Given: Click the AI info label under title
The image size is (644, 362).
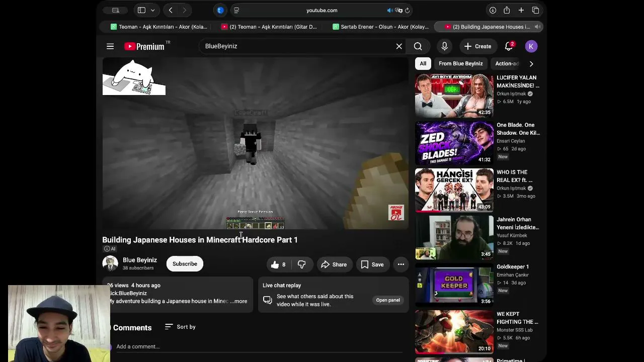Looking at the screenshot, I should tap(110, 249).
